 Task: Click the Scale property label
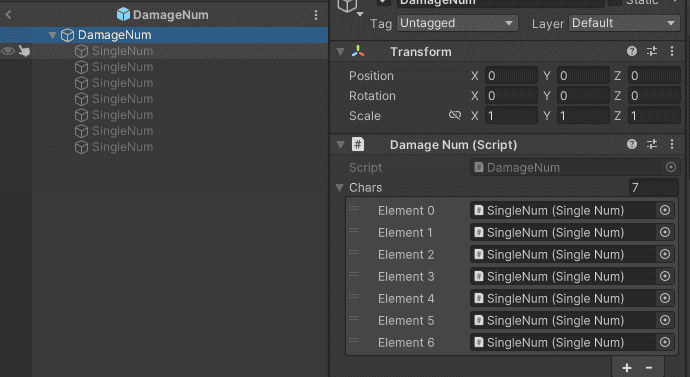tap(365, 116)
